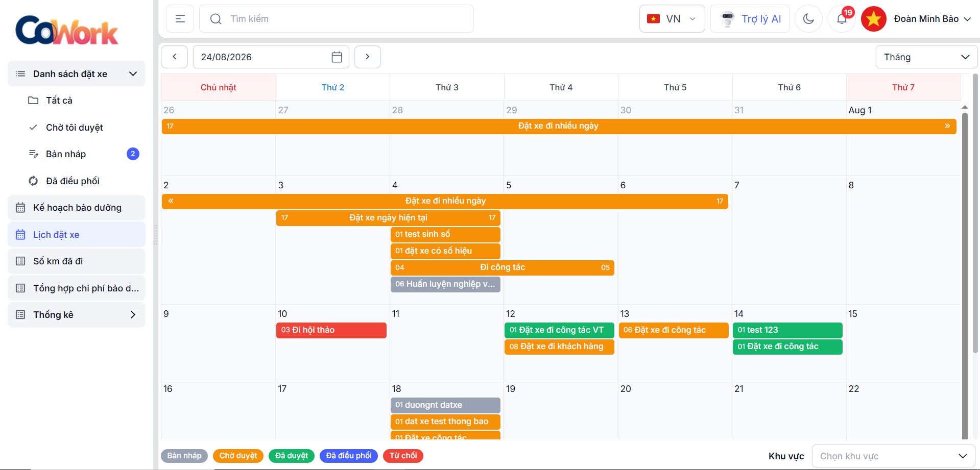Click the Tìm kiếm search field
This screenshot has height=470, width=980.
point(337,19)
